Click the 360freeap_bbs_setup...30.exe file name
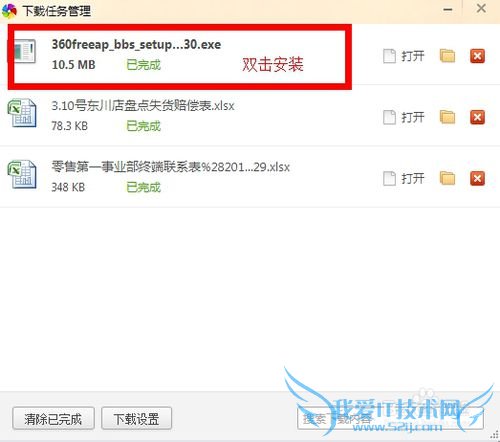 pyautogui.click(x=136, y=44)
